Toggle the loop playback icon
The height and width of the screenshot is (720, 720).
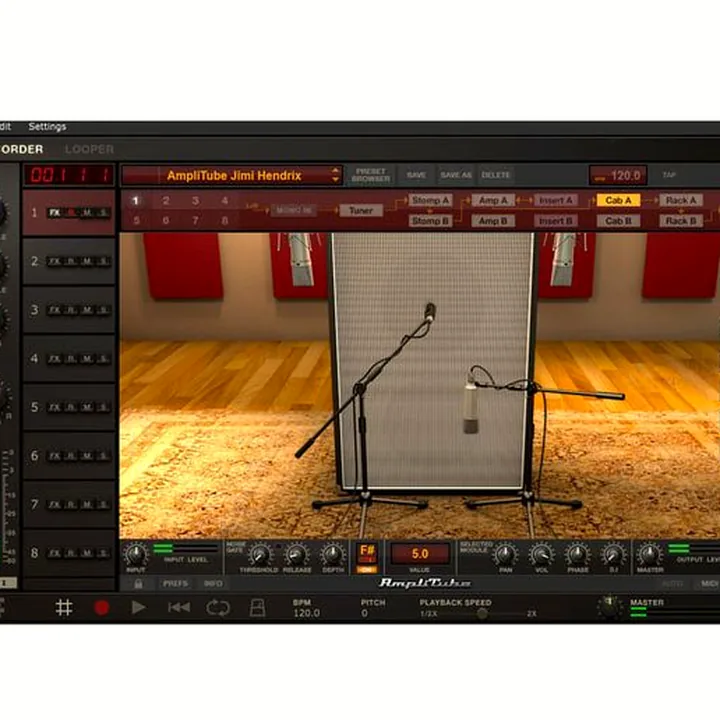pyautogui.click(x=218, y=608)
